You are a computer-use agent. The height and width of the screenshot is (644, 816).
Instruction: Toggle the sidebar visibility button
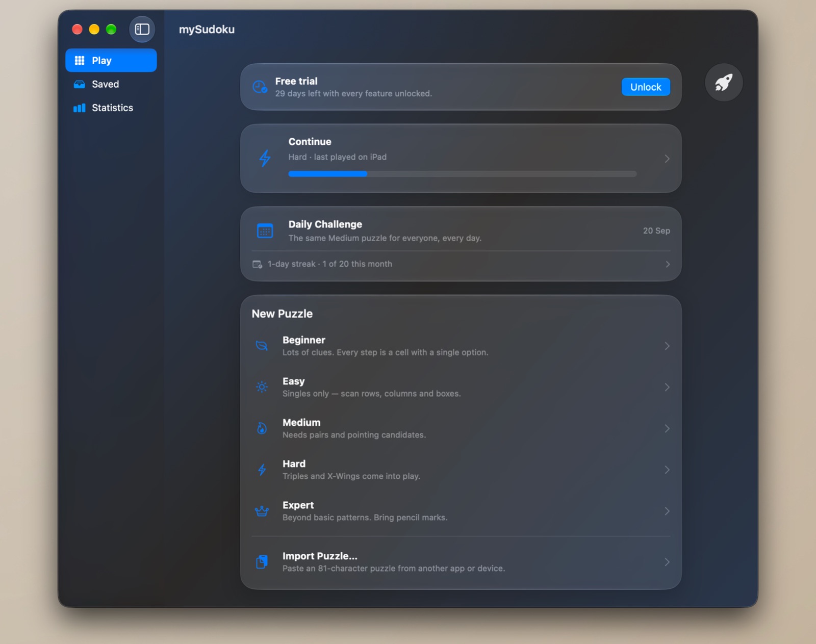[142, 30]
